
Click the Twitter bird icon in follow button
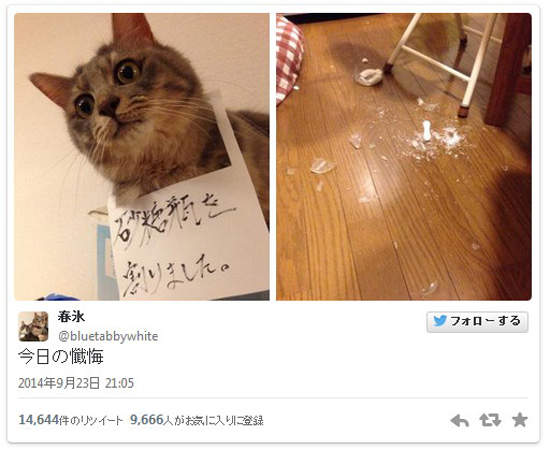440,321
